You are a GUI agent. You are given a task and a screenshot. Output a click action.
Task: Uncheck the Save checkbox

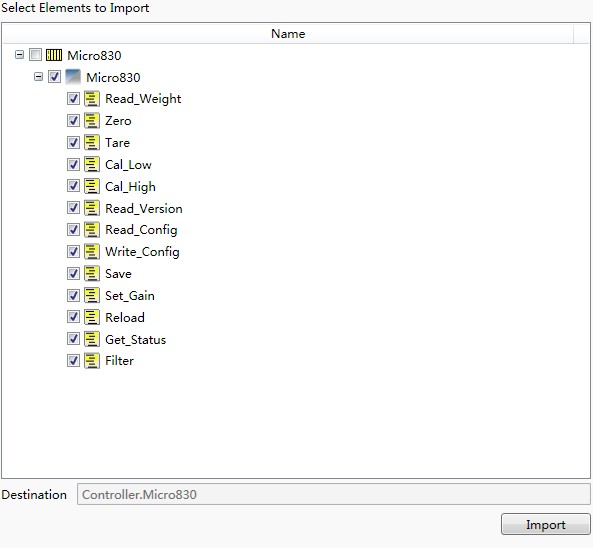(x=73, y=273)
